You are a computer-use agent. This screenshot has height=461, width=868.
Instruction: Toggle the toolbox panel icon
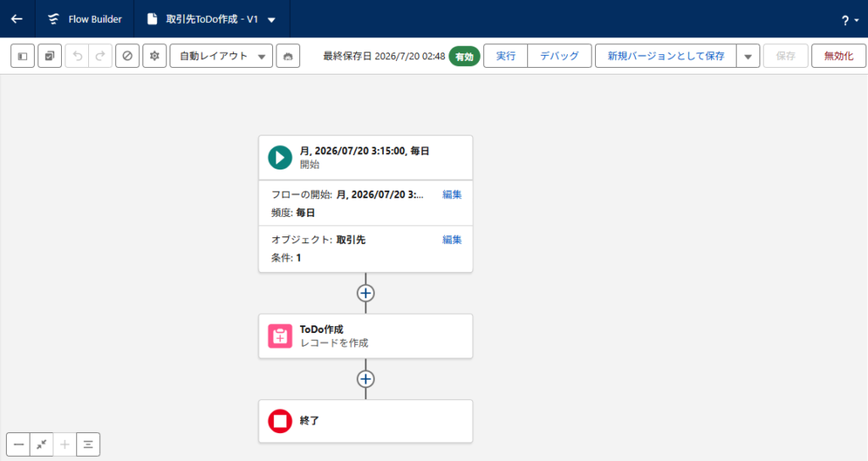click(23, 56)
